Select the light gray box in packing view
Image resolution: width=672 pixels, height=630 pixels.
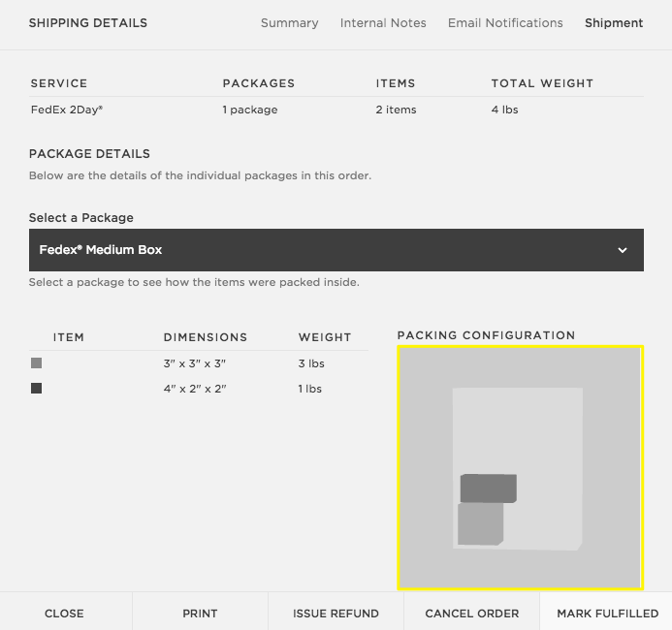click(x=479, y=525)
